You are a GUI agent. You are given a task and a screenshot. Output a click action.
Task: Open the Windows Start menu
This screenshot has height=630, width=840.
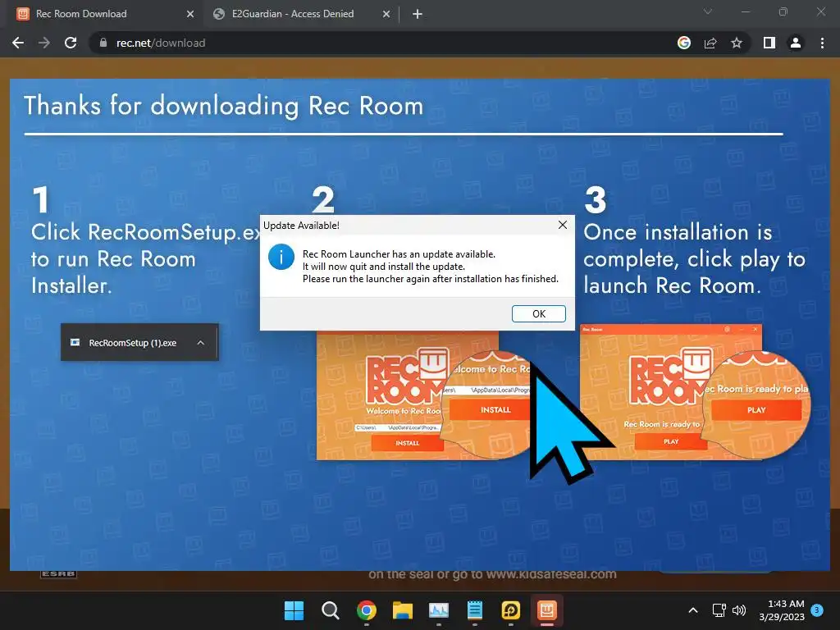[294, 610]
